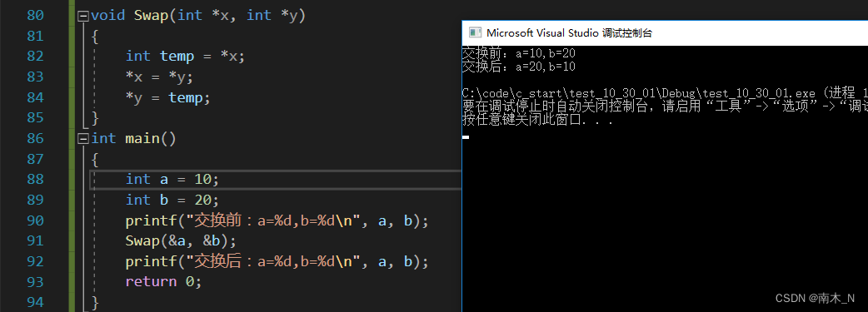Screen dimensions: 868x312
Task: Click the statement '*y = temp;'
Action: click(168, 97)
